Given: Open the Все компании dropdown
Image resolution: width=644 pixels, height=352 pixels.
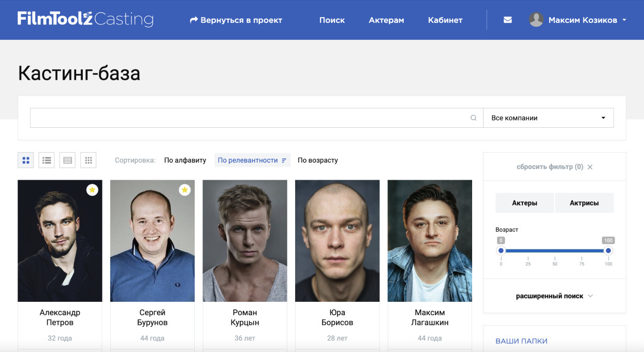Looking at the screenshot, I should click(548, 118).
